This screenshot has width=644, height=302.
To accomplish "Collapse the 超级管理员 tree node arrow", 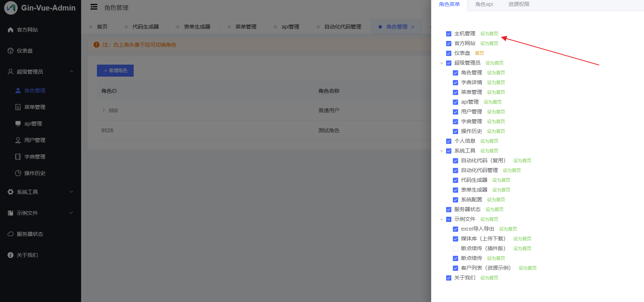I will pos(442,63).
